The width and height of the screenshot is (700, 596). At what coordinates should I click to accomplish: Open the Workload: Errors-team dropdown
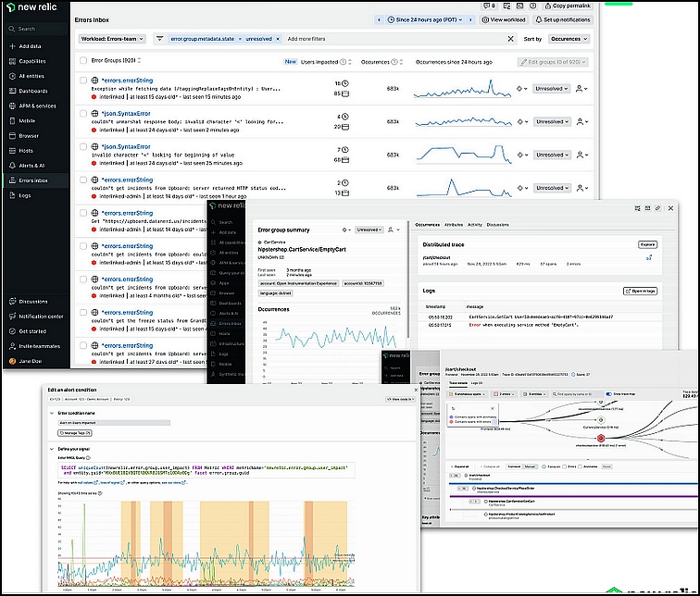(112, 39)
